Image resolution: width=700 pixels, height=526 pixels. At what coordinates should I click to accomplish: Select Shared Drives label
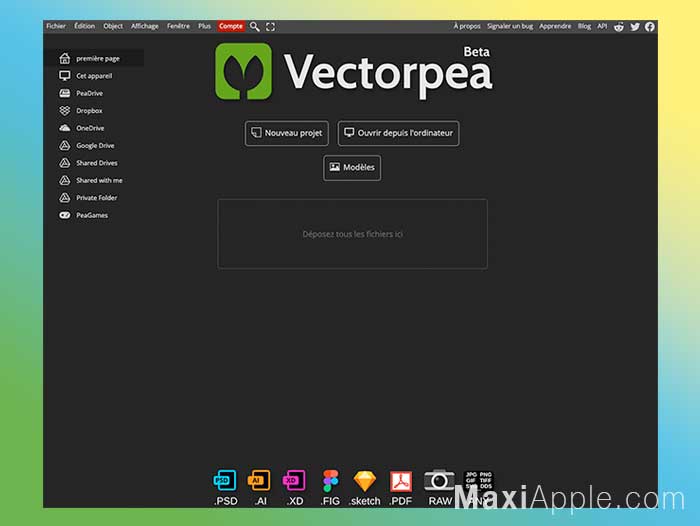tap(96, 163)
